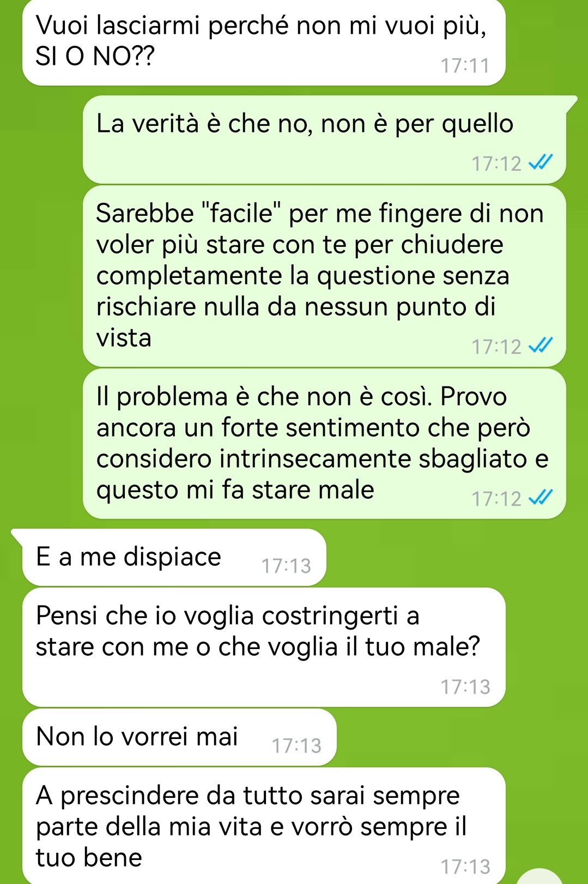Tap the 17:12 timestamp under "non è per quello"
The image size is (588, 884).
[496, 164]
